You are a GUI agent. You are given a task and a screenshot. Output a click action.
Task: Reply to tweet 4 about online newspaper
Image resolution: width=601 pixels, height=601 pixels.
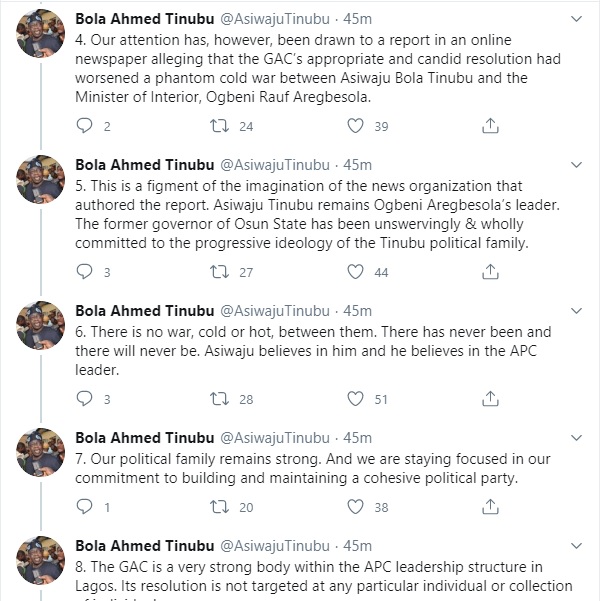click(x=85, y=126)
